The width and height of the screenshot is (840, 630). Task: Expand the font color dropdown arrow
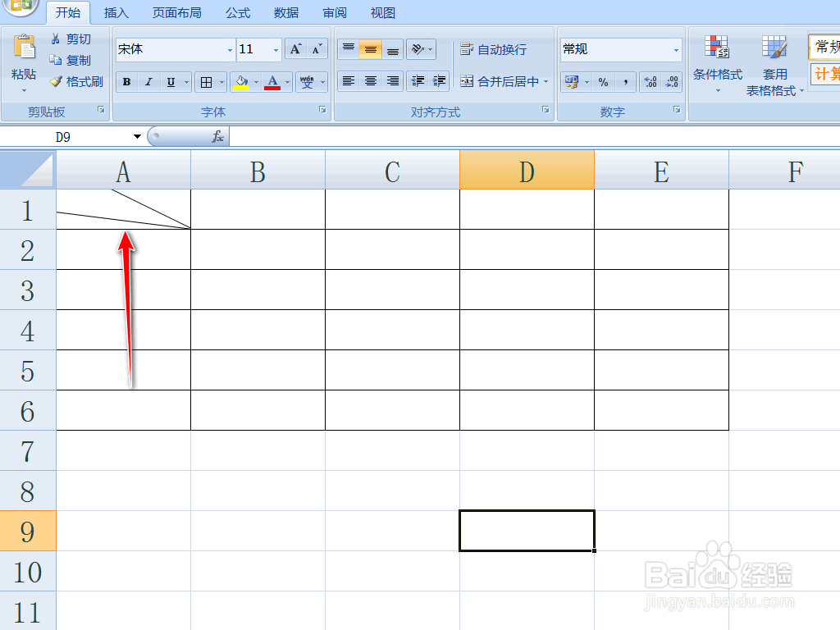(287, 82)
